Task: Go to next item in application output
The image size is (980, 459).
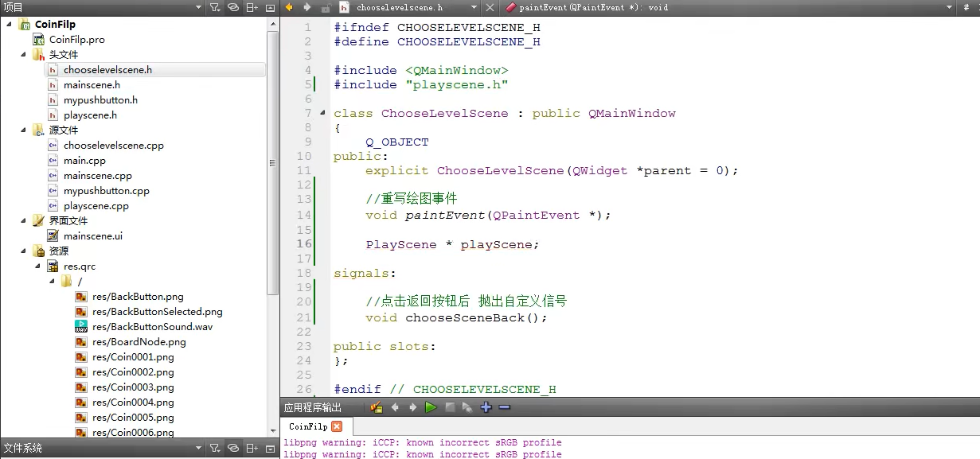Action: (412, 407)
